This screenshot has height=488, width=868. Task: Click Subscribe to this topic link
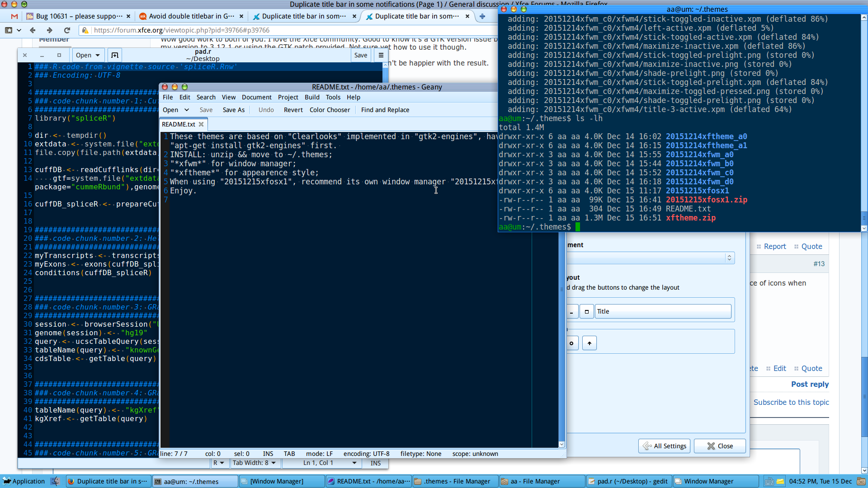pyautogui.click(x=791, y=402)
